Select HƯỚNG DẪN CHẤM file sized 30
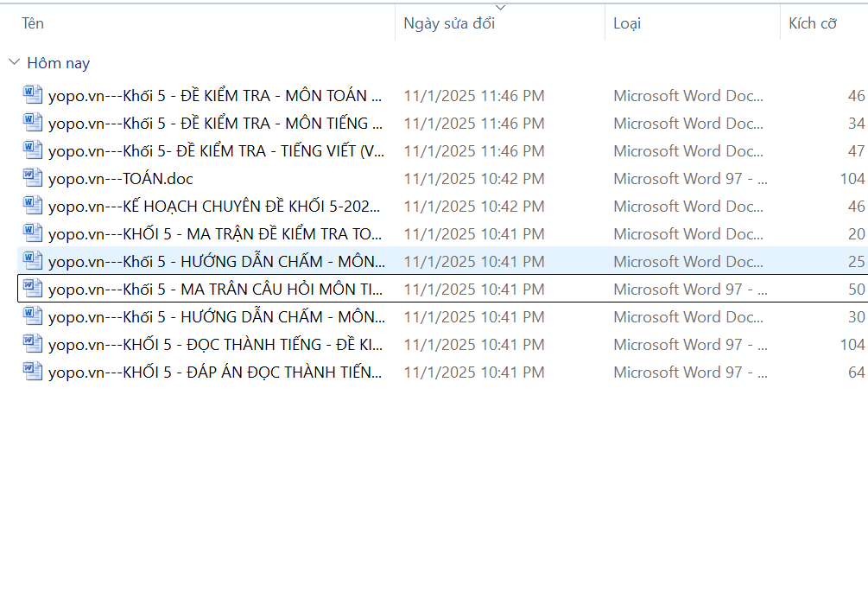The width and height of the screenshot is (868, 605). pos(216,317)
